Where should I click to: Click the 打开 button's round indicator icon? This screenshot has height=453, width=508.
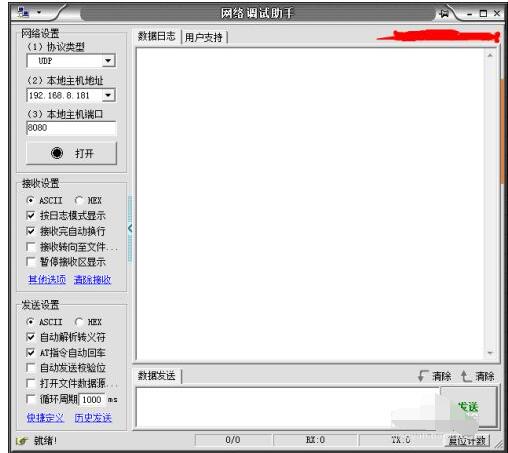57,153
